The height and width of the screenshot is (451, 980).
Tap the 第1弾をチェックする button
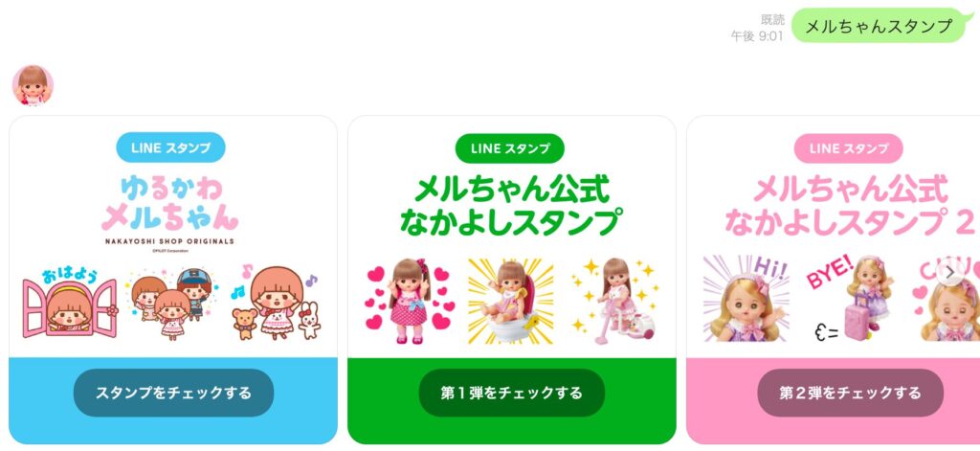511,393
